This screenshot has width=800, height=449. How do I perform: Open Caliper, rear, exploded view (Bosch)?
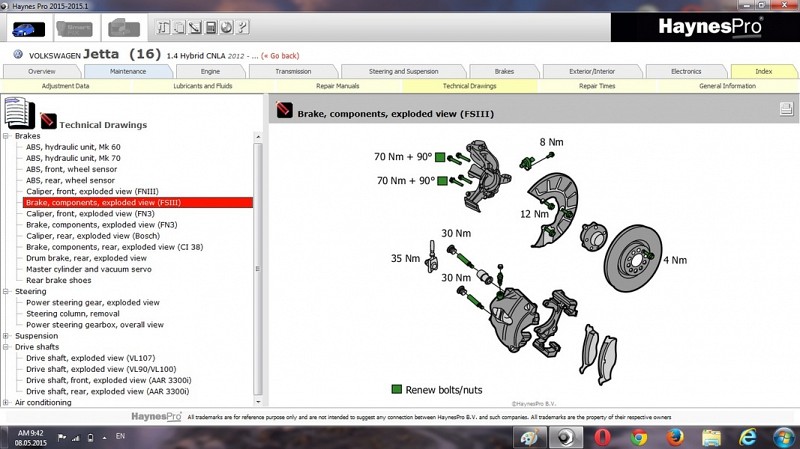pos(93,236)
